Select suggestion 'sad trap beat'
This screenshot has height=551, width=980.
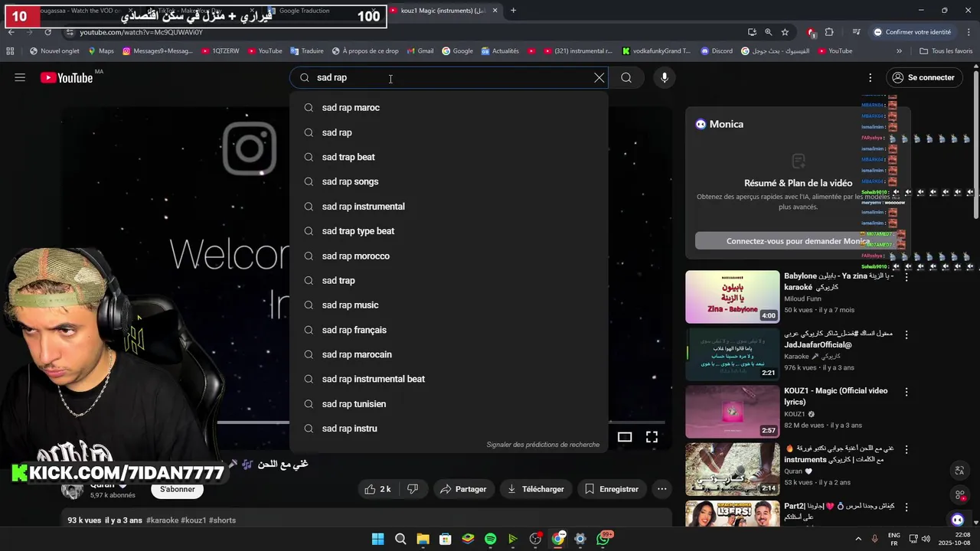[x=449, y=157]
